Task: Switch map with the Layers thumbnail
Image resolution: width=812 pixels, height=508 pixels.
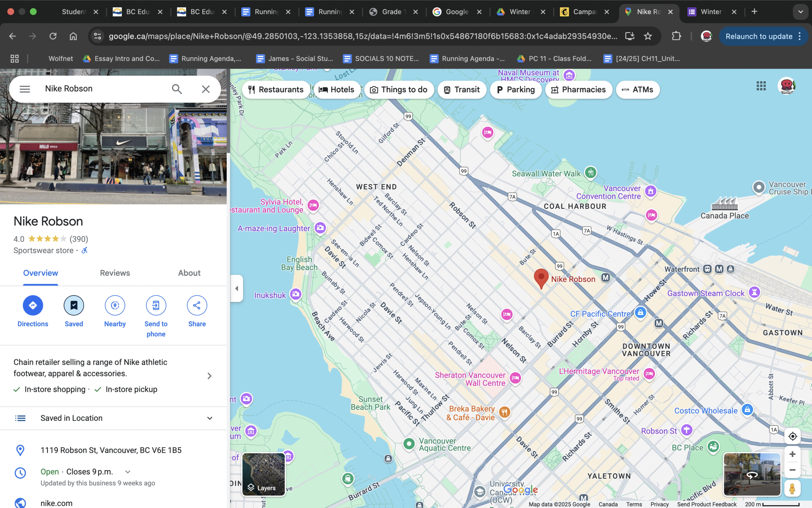Action: coord(264,474)
